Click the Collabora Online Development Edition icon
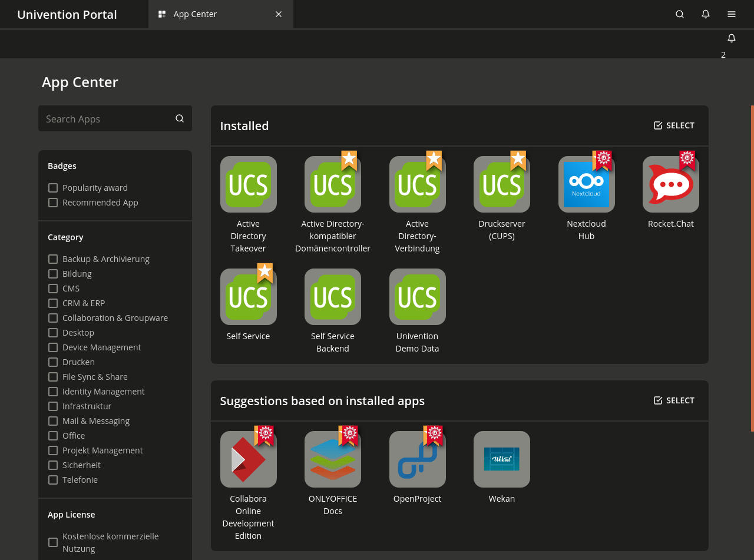The height and width of the screenshot is (560, 754). pos(248,459)
